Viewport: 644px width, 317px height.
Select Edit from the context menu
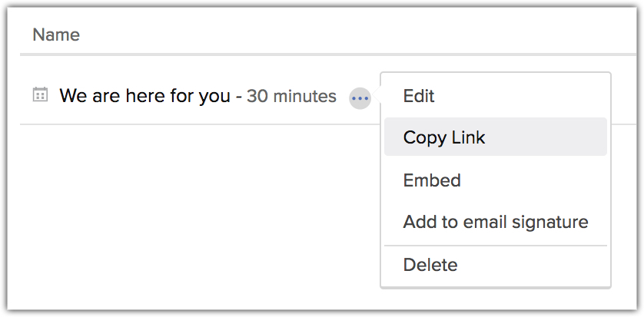click(x=419, y=96)
